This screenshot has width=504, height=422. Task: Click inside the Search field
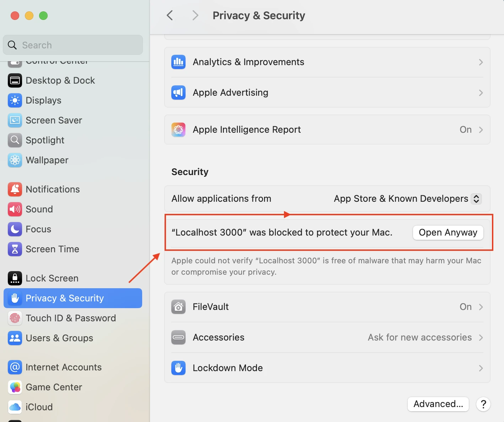coord(73,45)
